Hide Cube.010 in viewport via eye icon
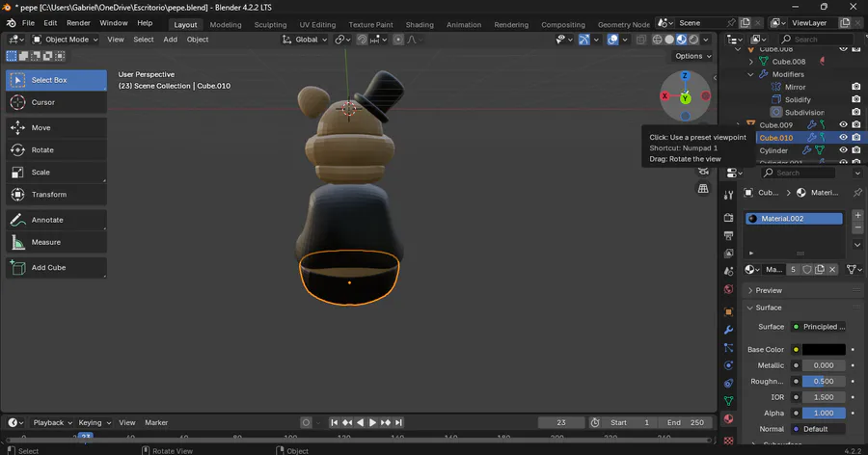The width and height of the screenshot is (868, 455). (x=843, y=137)
